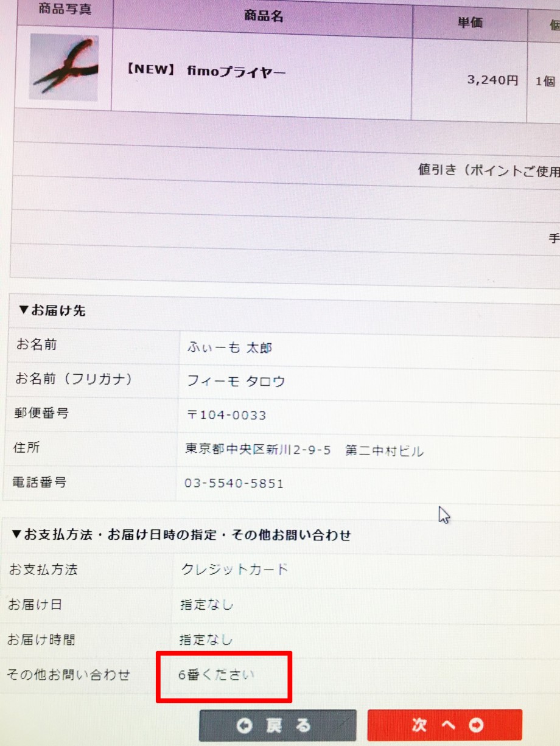
Task: Click the right arrow icon on 次へ button
Action: click(476, 725)
